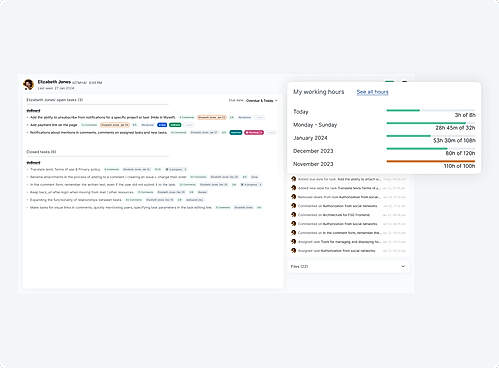Click activity 'Added due date for task: Add the ability to attach'

coord(339,179)
